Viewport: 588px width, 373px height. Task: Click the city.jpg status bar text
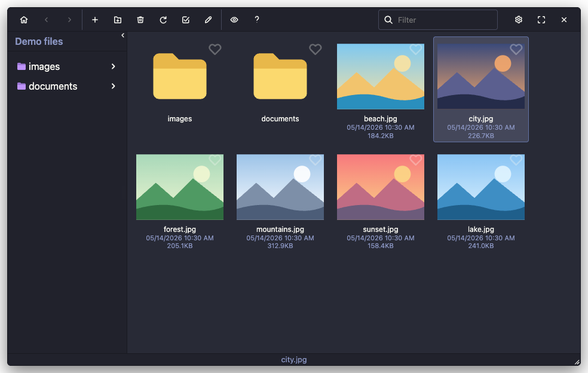click(x=294, y=359)
